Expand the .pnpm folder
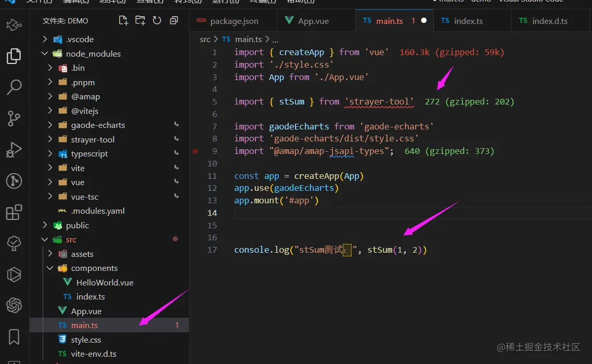592x364 pixels. [50, 82]
